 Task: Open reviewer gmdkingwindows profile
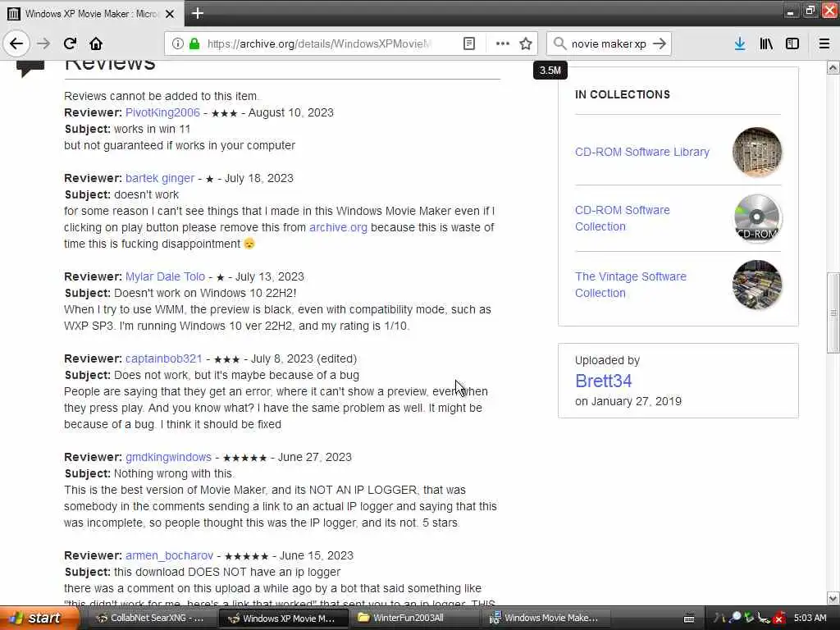(x=168, y=457)
